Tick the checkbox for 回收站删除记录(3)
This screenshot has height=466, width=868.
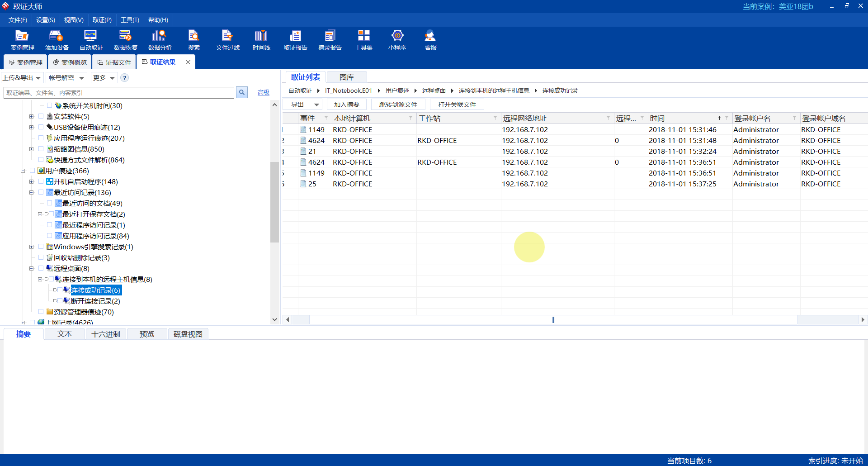click(x=41, y=257)
